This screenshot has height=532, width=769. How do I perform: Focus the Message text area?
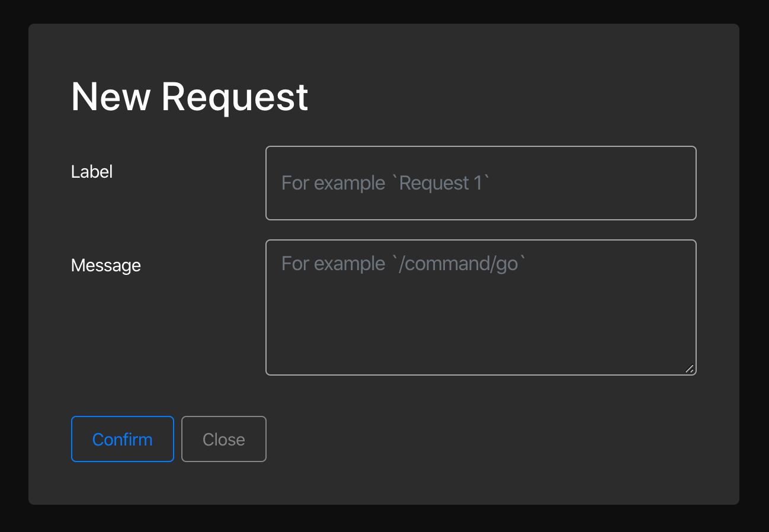point(480,307)
